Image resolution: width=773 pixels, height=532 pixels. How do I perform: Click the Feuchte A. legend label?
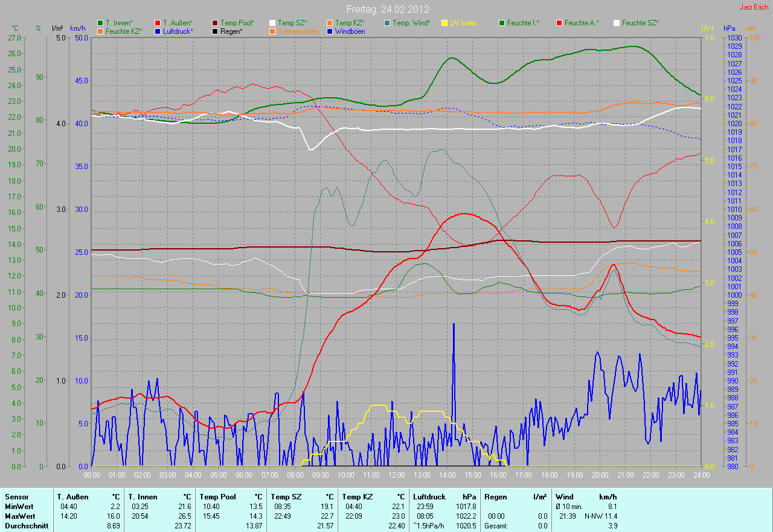point(582,23)
